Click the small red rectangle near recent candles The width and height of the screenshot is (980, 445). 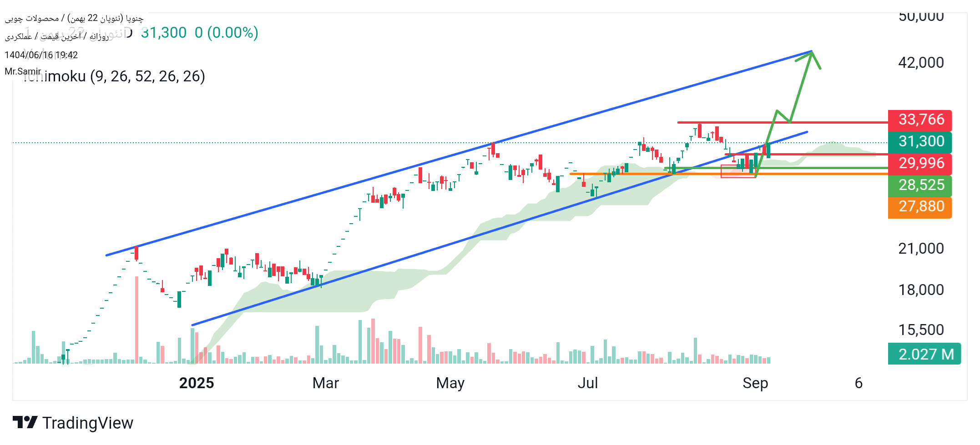738,171
